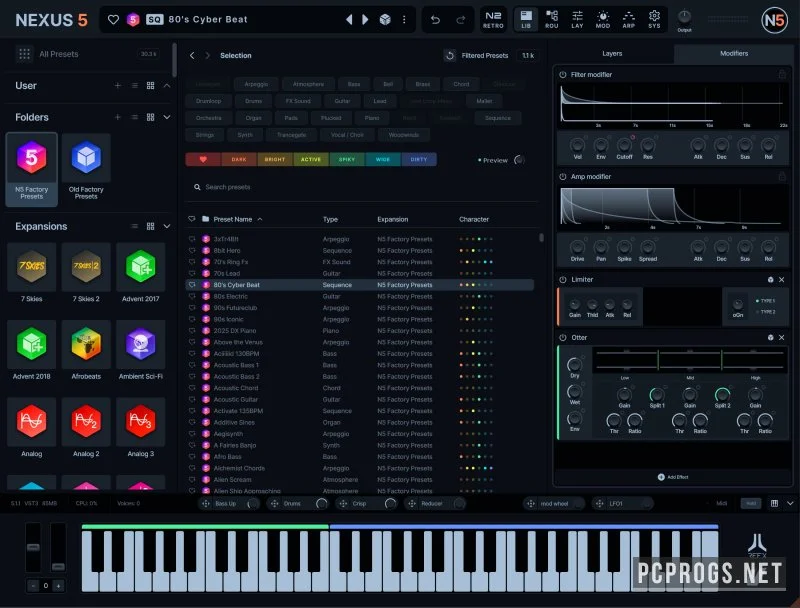The height and width of the screenshot is (608, 800).
Task: Redo the last change
Action: pyautogui.click(x=460, y=19)
